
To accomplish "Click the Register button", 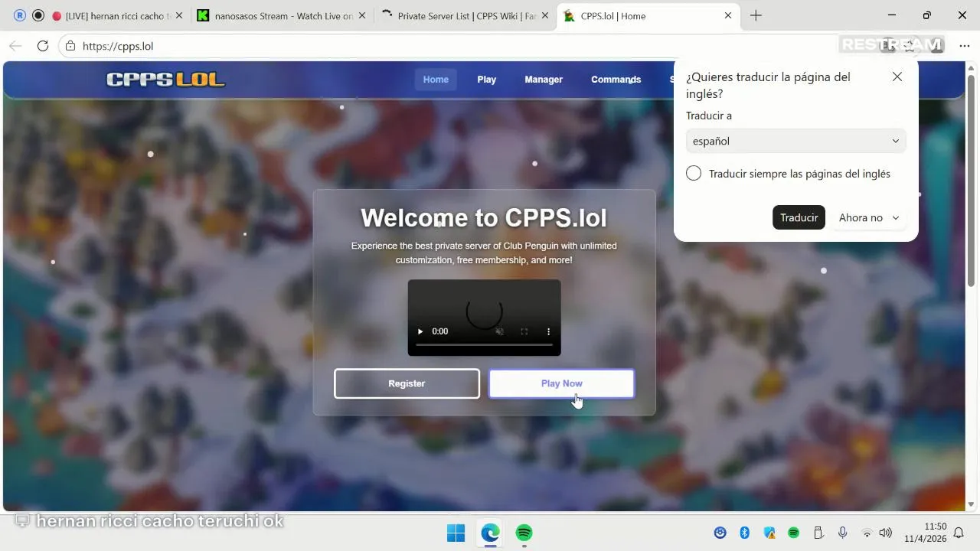I will click(x=407, y=383).
